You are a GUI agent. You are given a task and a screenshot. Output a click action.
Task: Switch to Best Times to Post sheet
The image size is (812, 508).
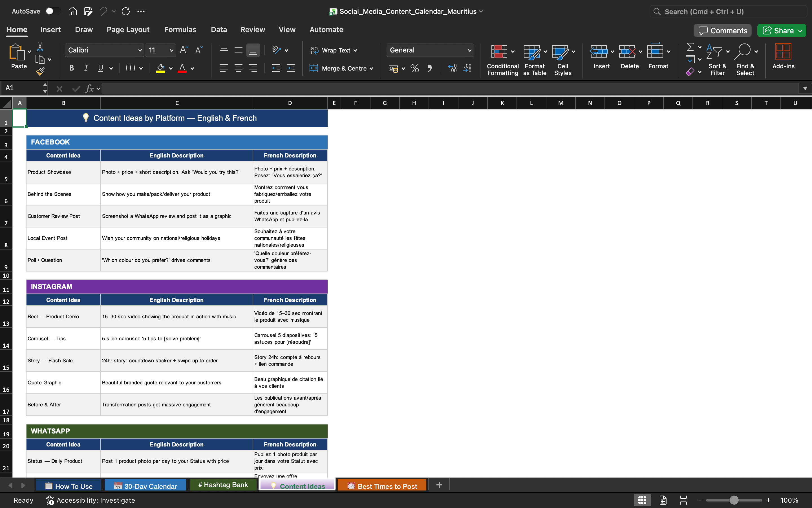pos(382,486)
